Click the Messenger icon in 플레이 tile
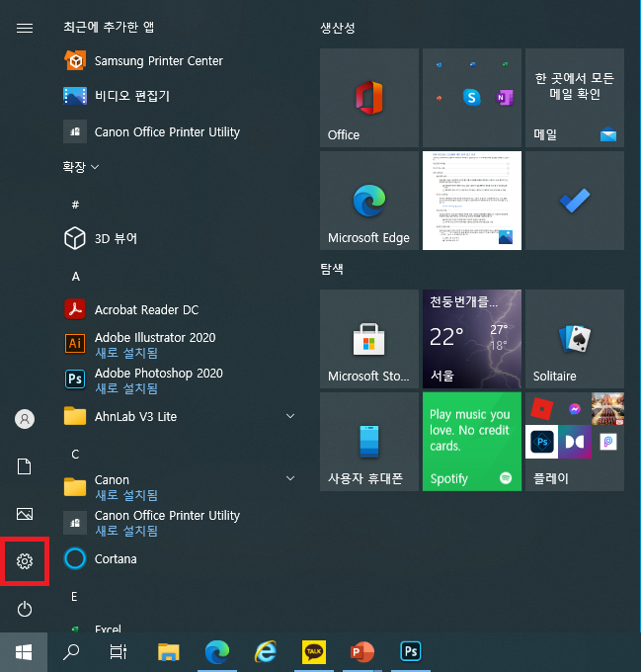Viewport: 641px width, 672px height. [x=575, y=409]
